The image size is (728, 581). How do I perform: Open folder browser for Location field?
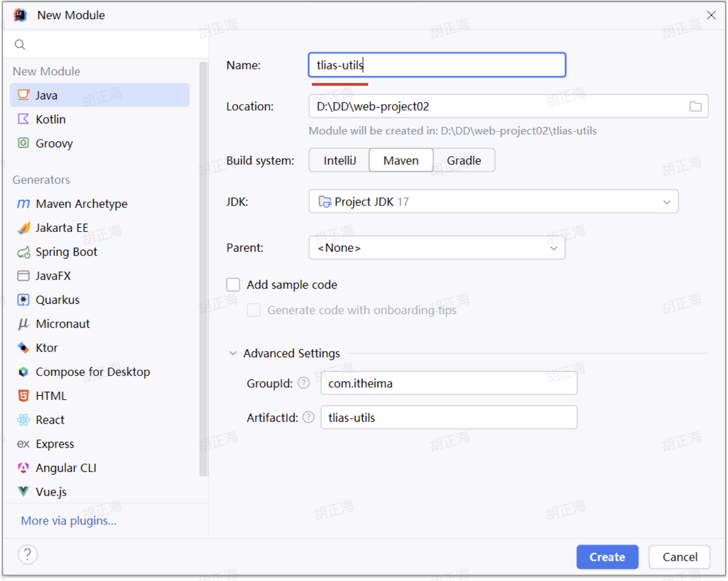[695, 107]
